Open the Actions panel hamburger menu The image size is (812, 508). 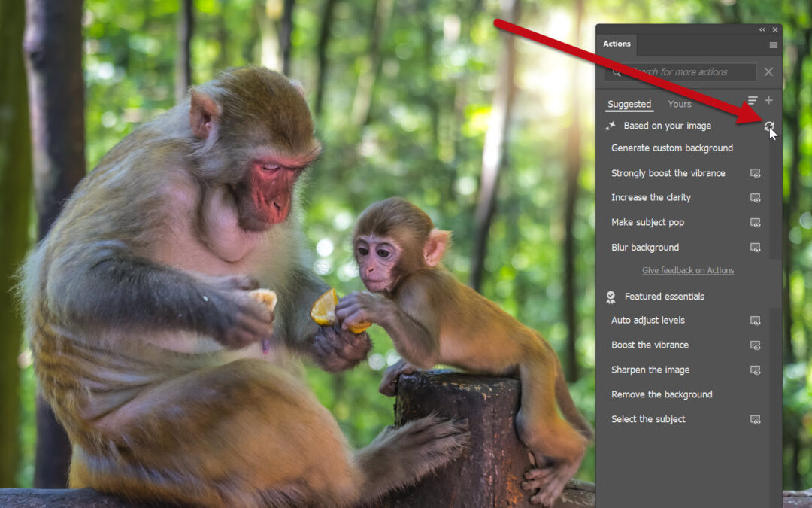(x=774, y=45)
